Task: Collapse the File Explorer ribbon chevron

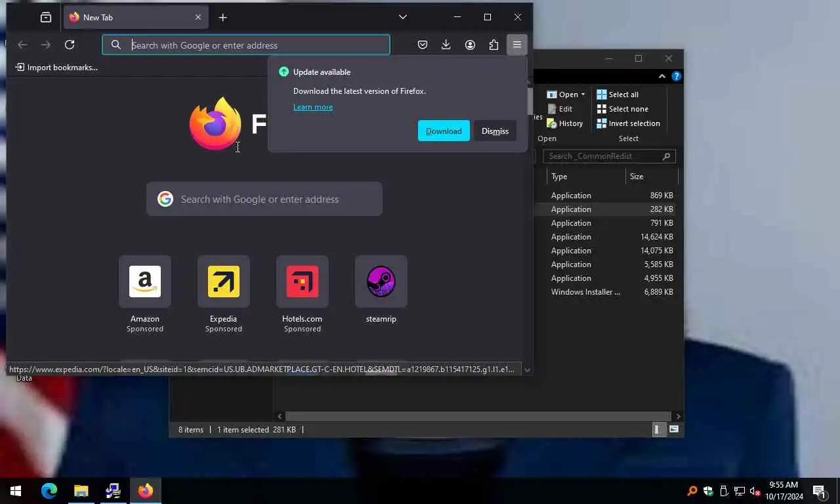Action: 661,77
